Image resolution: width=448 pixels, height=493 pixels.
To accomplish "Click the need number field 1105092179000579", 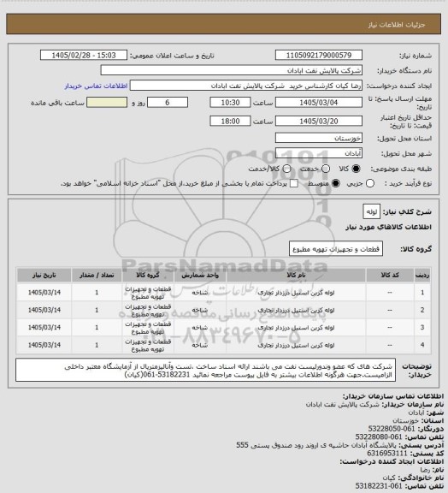I will [319, 55].
